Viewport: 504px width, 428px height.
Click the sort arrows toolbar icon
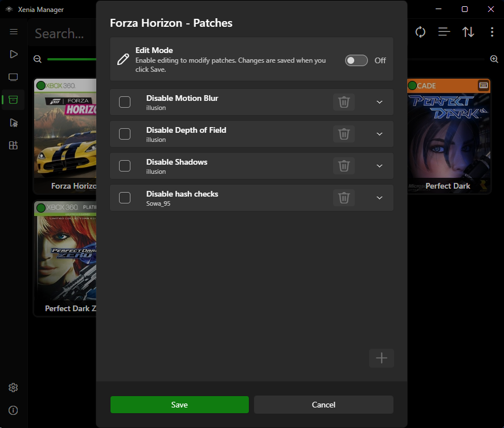pyautogui.click(x=468, y=32)
